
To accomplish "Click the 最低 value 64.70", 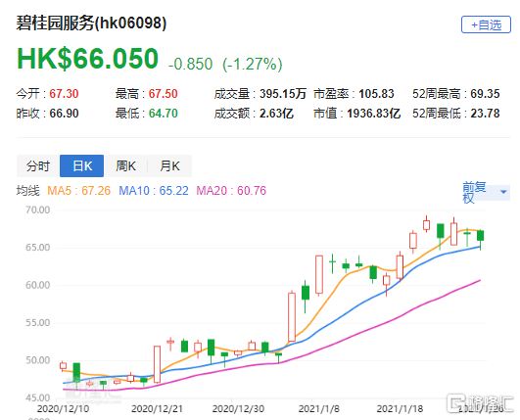I will tap(164, 114).
